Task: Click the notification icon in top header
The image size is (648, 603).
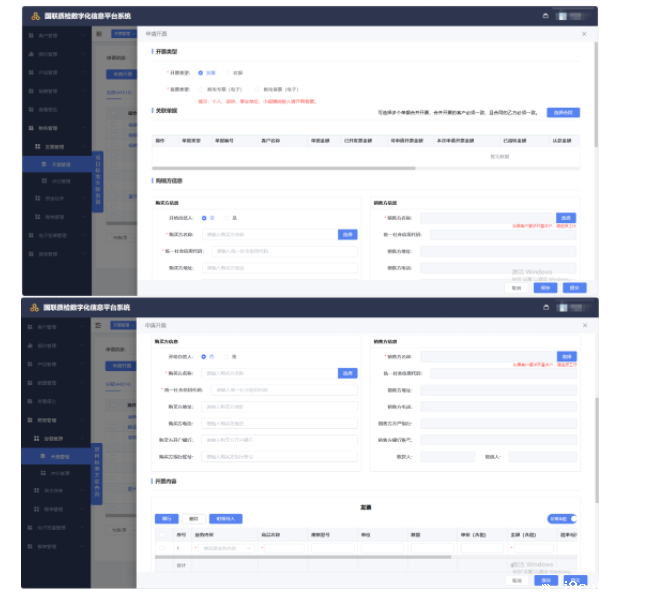Action: click(x=546, y=16)
